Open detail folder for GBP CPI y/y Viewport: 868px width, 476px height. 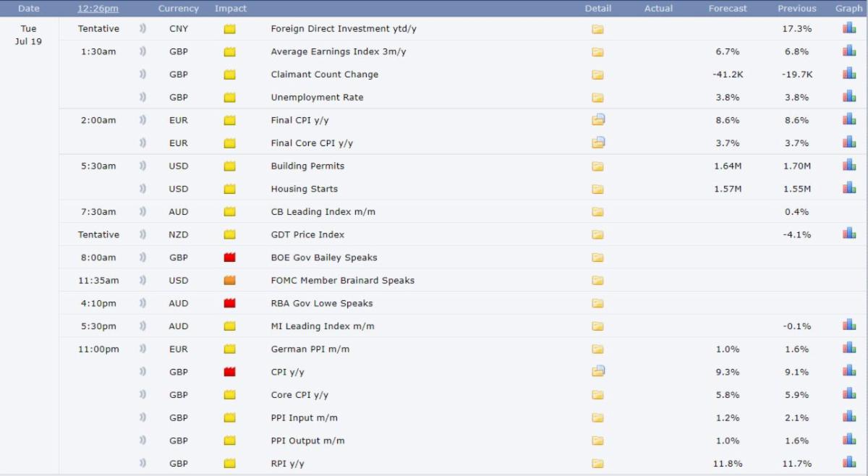click(598, 371)
